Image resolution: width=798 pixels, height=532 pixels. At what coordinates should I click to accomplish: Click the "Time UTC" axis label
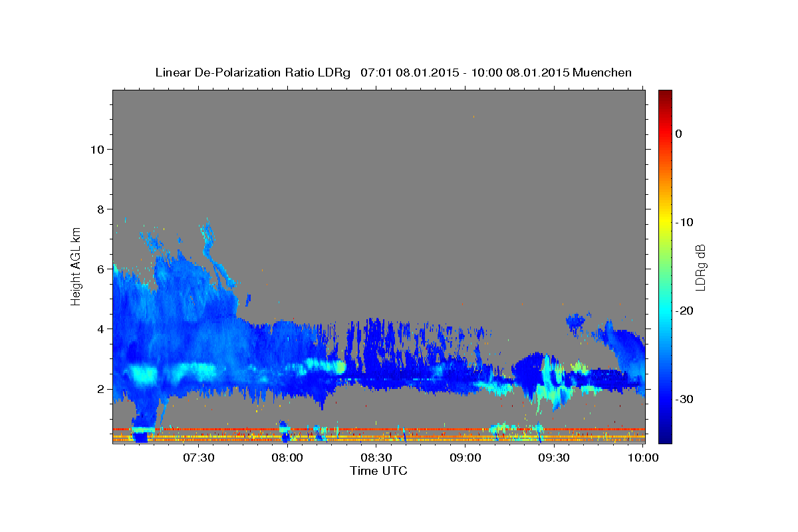pos(378,471)
